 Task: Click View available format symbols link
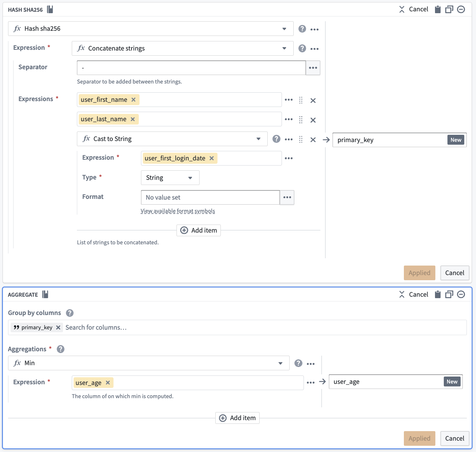178,211
